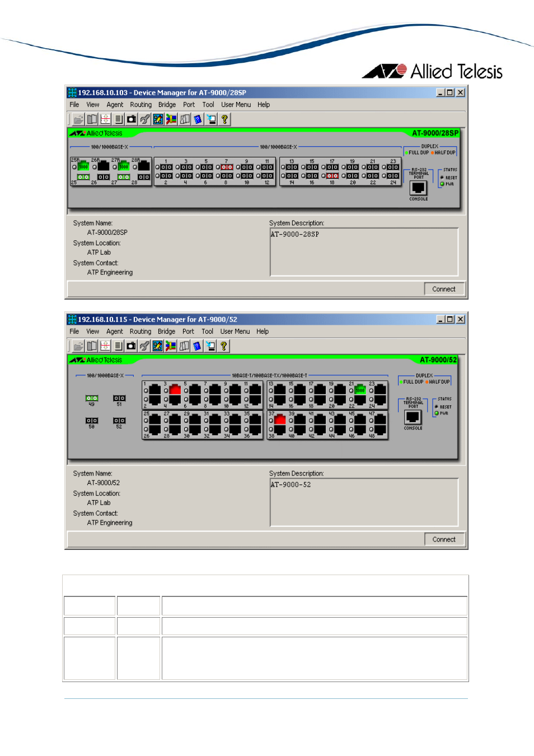Screen dimensions: 534x756
Task: Select red port 3 on AT-9000/52
Action: pyautogui.click(x=175, y=390)
